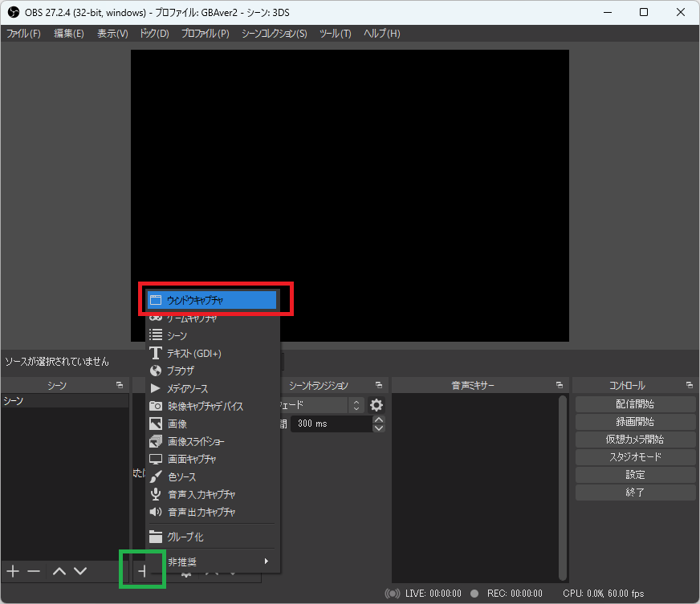
Task: Click the monitor icon for 画面キャプチャ
Action: [156, 459]
